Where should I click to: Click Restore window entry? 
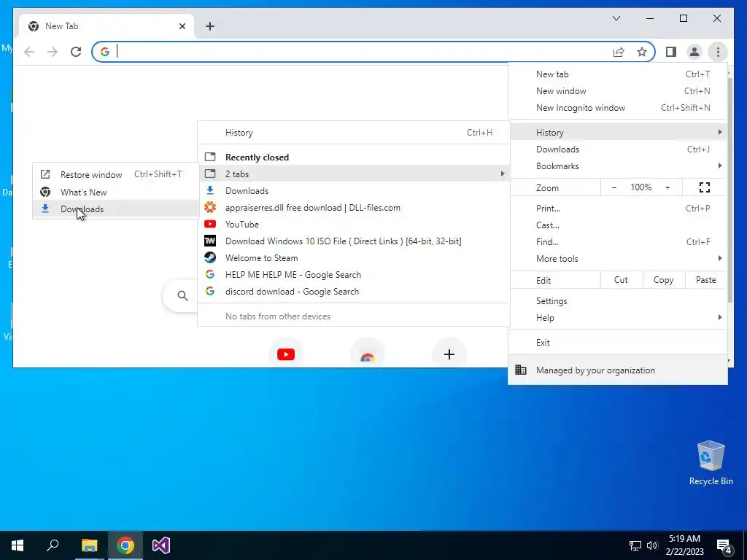116,174
